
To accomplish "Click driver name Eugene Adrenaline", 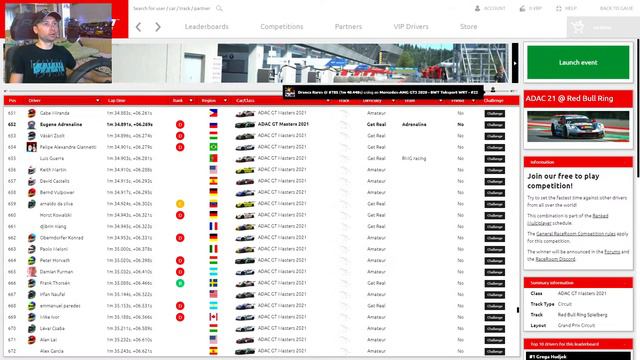I will (x=61, y=124).
